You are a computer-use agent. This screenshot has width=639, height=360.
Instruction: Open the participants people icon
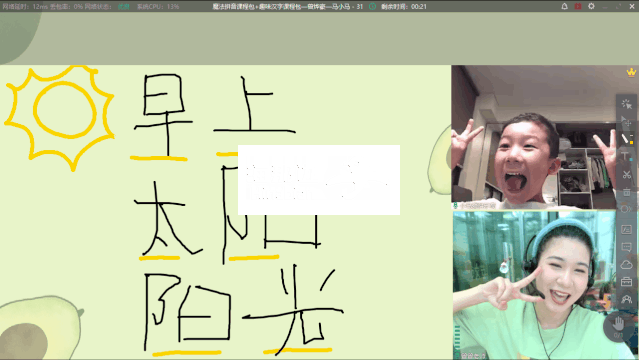pos(626,299)
